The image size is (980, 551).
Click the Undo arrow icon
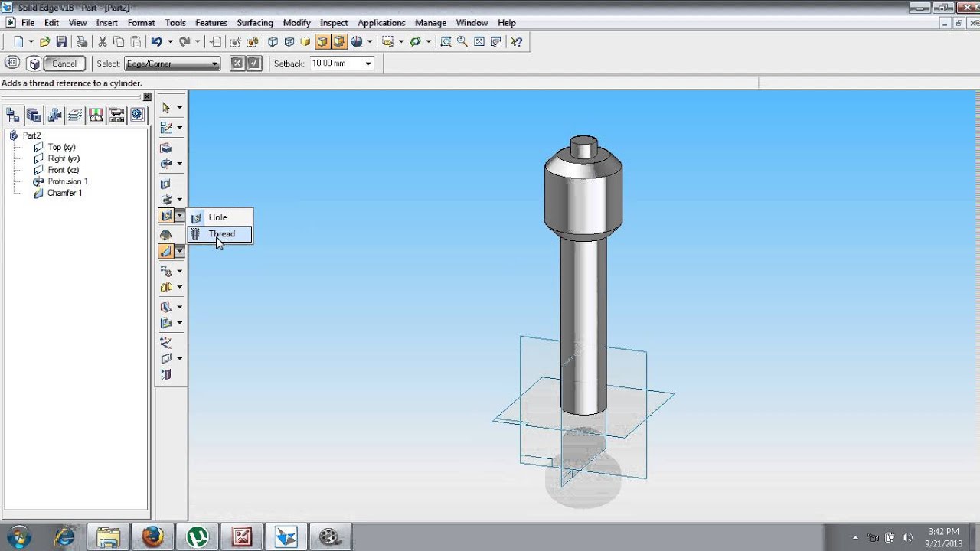coord(156,42)
